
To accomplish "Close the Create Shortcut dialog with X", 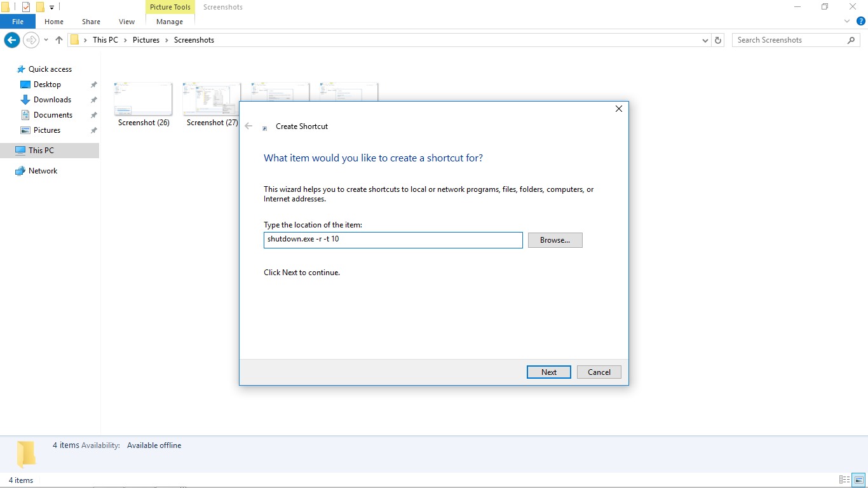I will coord(619,109).
